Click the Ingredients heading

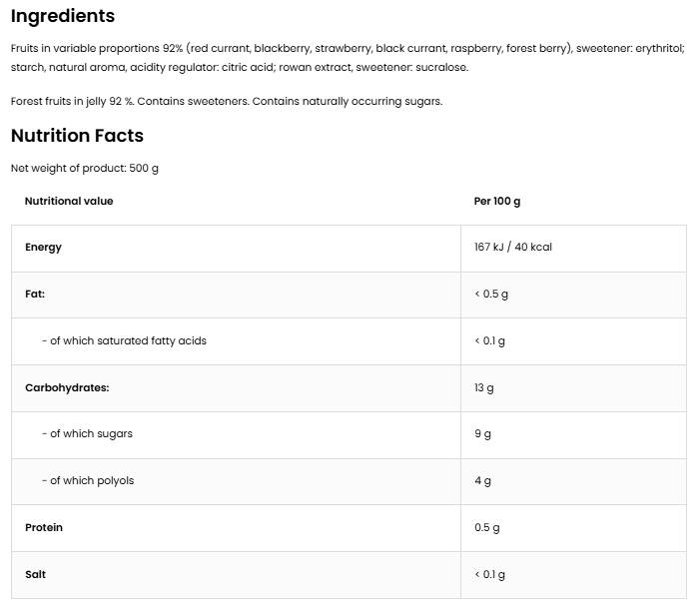(x=63, y=16)
